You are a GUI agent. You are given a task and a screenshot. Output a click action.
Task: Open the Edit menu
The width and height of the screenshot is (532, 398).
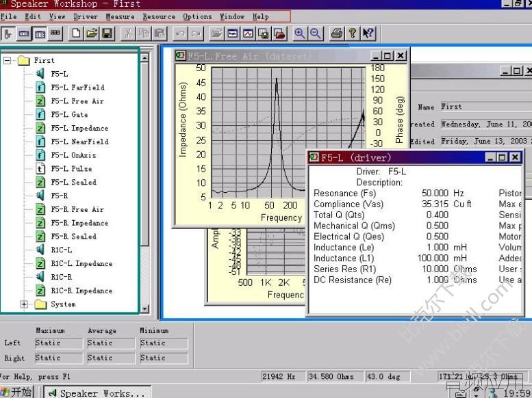[x=33, y=16]
